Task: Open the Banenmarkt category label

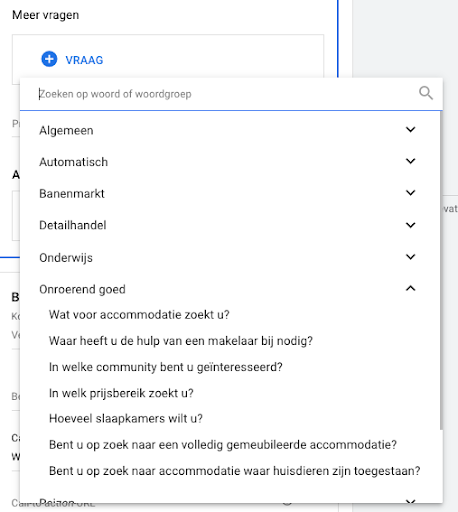Action: click(x=72, y=194)
